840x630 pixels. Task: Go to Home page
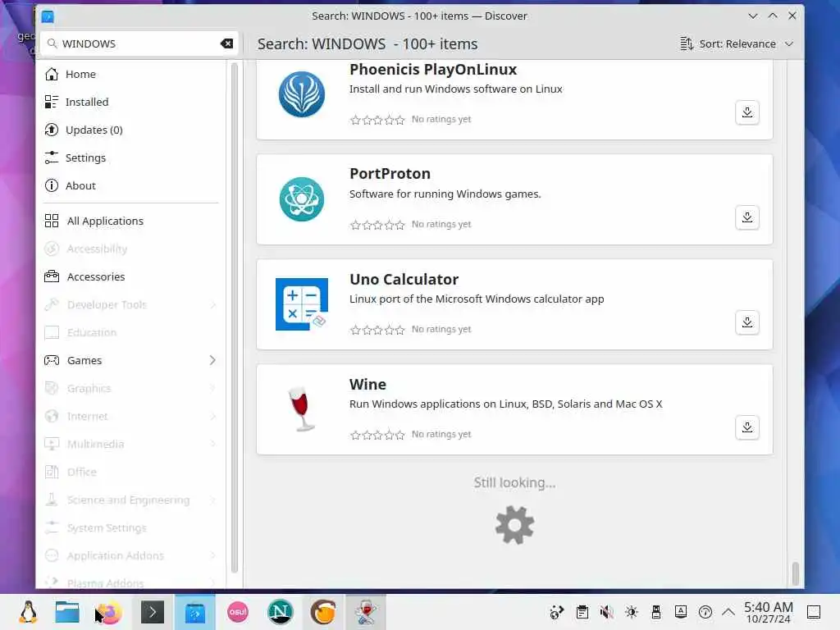click(x=131, y=74)
